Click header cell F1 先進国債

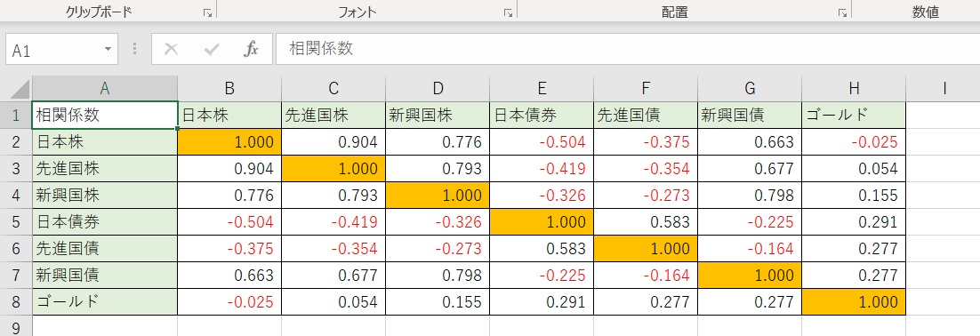point(646,116)
